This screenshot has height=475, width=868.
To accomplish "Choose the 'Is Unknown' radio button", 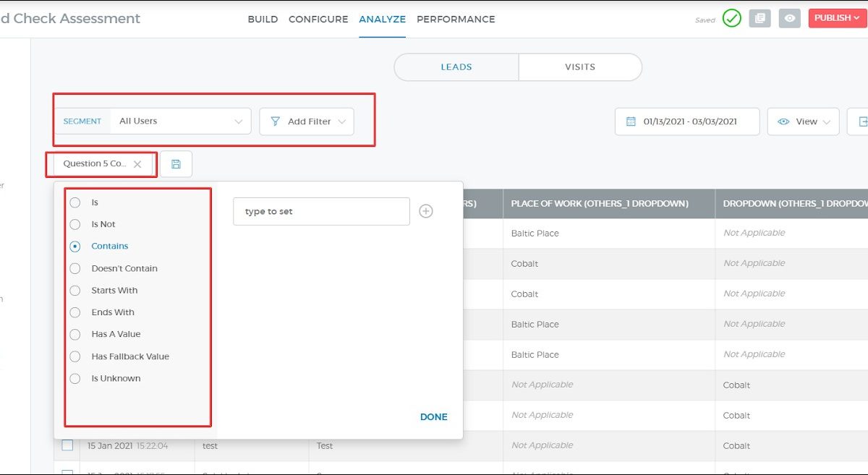I will (x=75, y=379).
